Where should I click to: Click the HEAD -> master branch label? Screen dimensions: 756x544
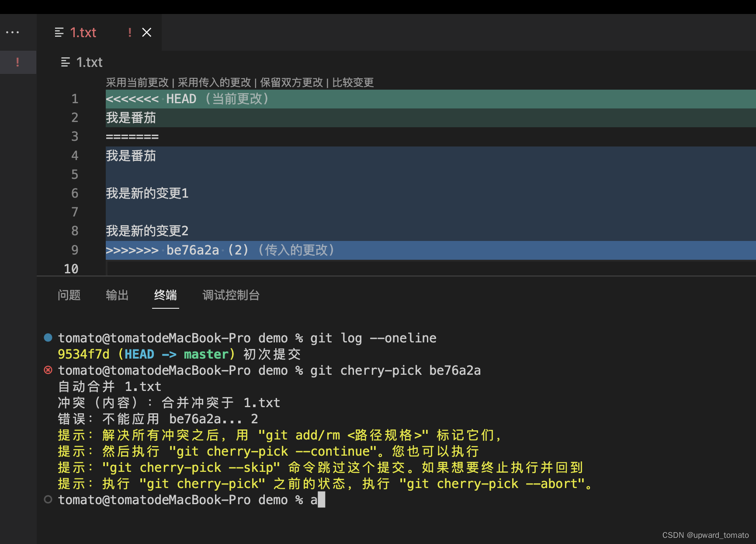[x=177, y=354]
